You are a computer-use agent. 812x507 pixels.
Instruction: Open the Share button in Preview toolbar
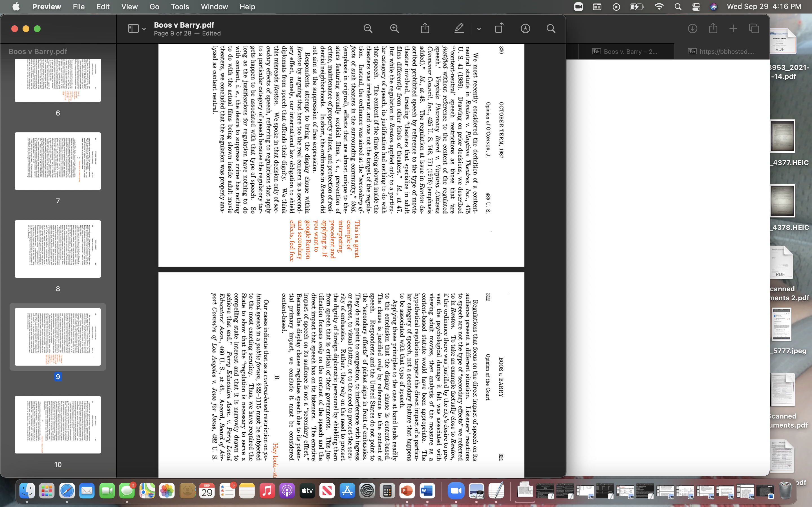pos(425,28)
